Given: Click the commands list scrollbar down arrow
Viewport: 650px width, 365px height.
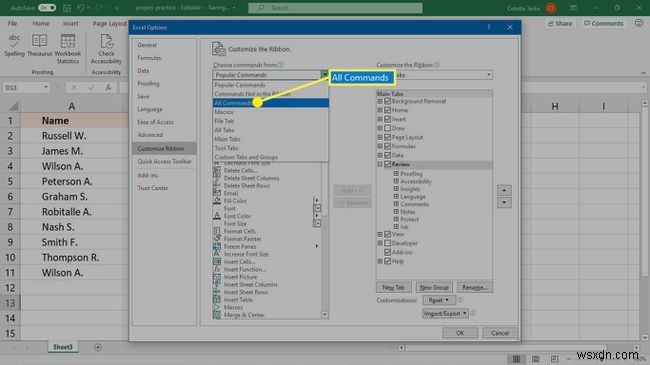Looking at the screenshot, I should click(x=325, y=315).
